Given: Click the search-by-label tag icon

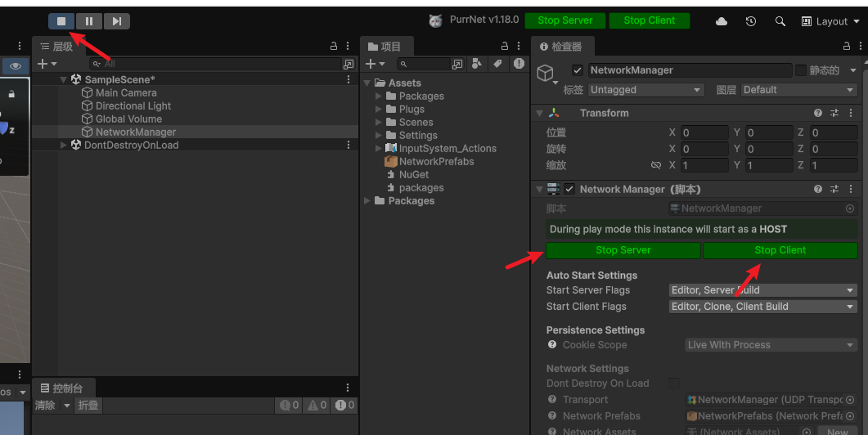Looking at the screenshot, I should (497, 64).
